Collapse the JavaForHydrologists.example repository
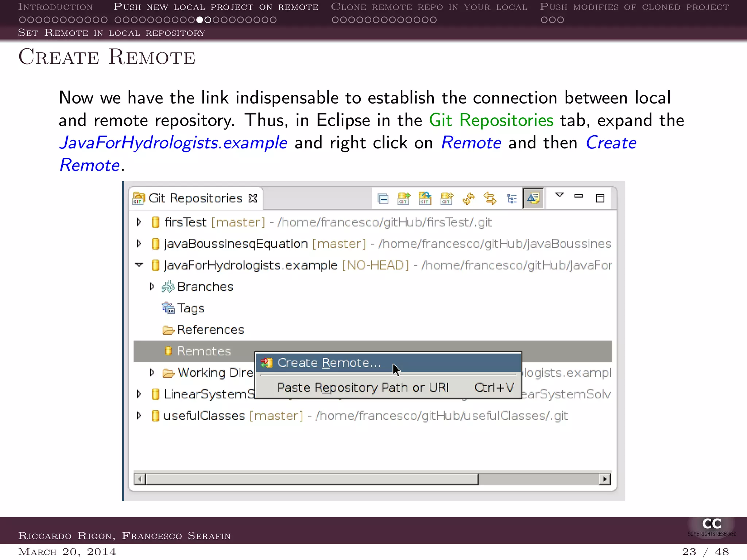 pyautogui.click(x=139, y=265)
